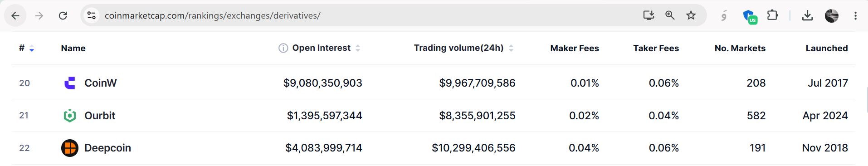Image resolution: width=868 pixels, height=166 pixels.
Task: Click the Open Interest info icon
Action: point(283,48)
